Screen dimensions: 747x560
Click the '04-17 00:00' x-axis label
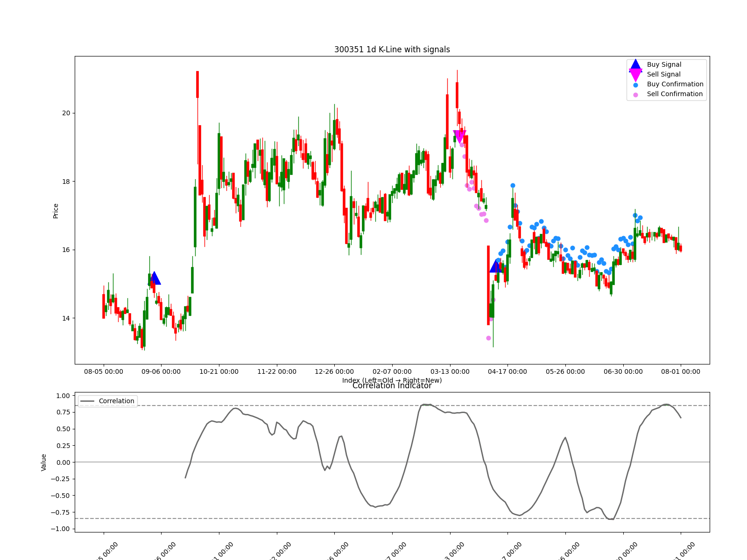tap(507, 372)
